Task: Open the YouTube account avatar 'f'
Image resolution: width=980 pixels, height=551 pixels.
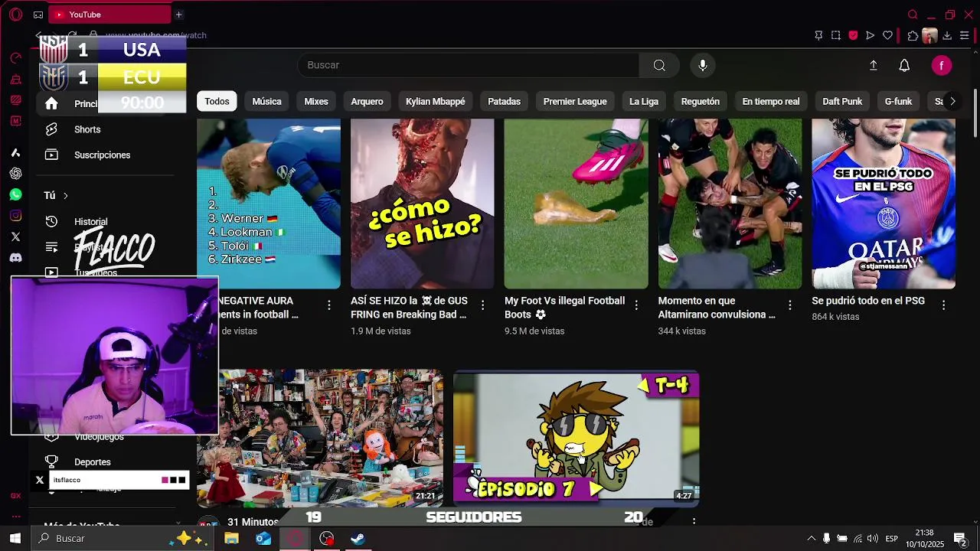Action: pyautogui.click(x=942, y=66)
